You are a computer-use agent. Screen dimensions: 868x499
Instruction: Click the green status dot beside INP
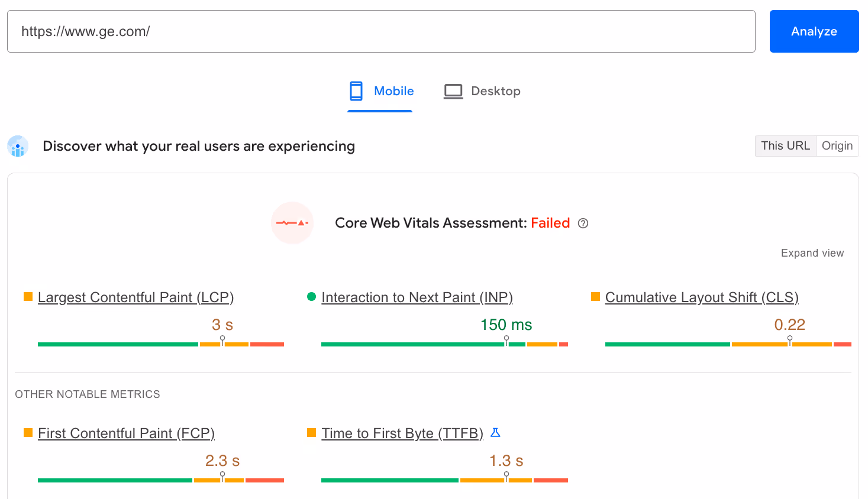[312, 297]
